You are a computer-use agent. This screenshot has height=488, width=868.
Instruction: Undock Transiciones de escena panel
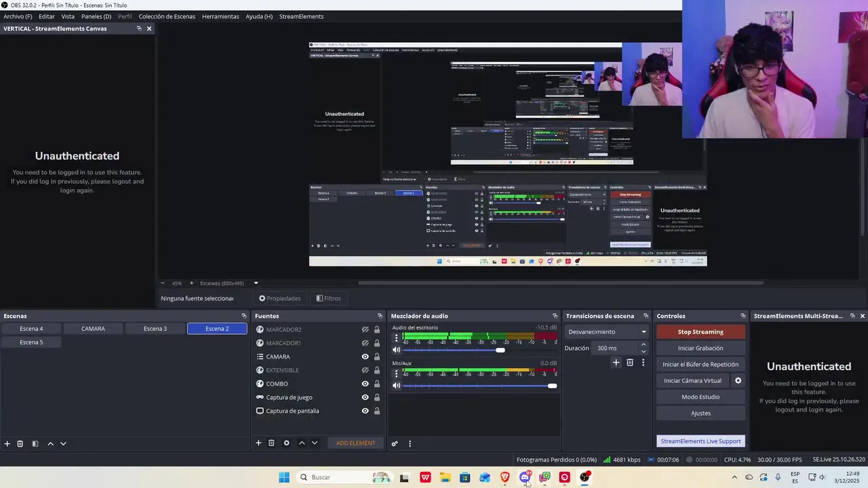[x=646, y=316]
